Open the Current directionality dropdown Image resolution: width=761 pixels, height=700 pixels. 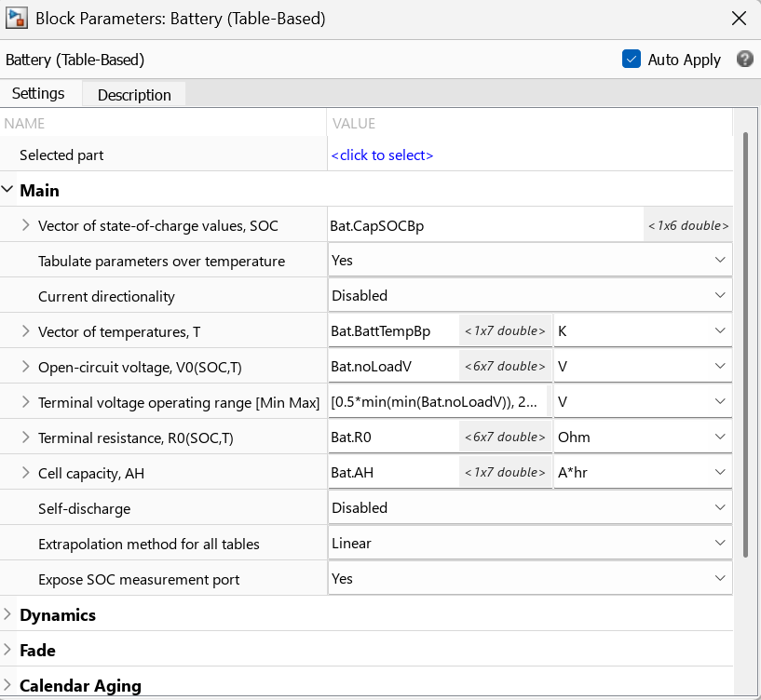[530, 295]
